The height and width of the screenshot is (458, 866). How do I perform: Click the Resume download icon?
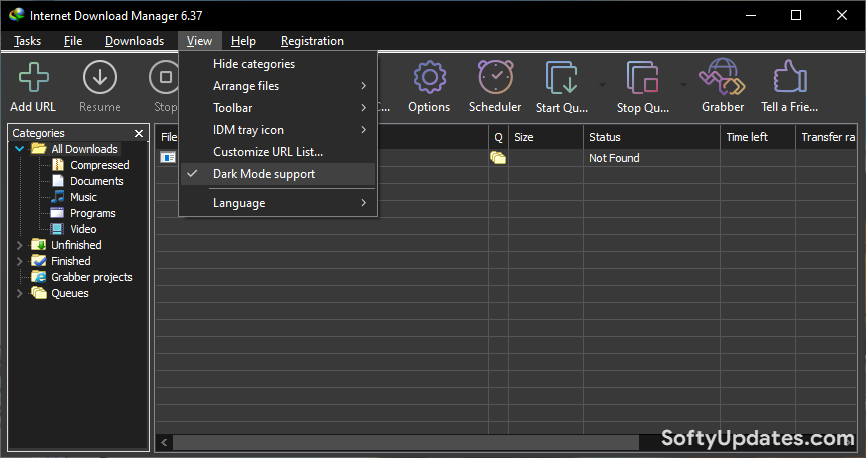[99, 79]
